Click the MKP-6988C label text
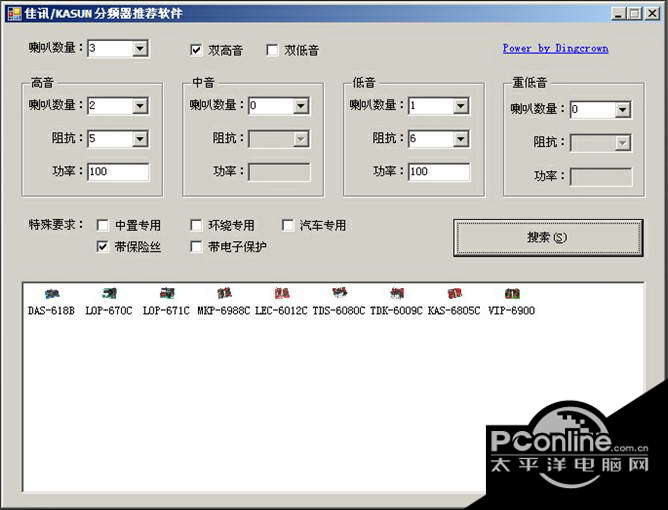The image size is (668, 510). point(224,311)
